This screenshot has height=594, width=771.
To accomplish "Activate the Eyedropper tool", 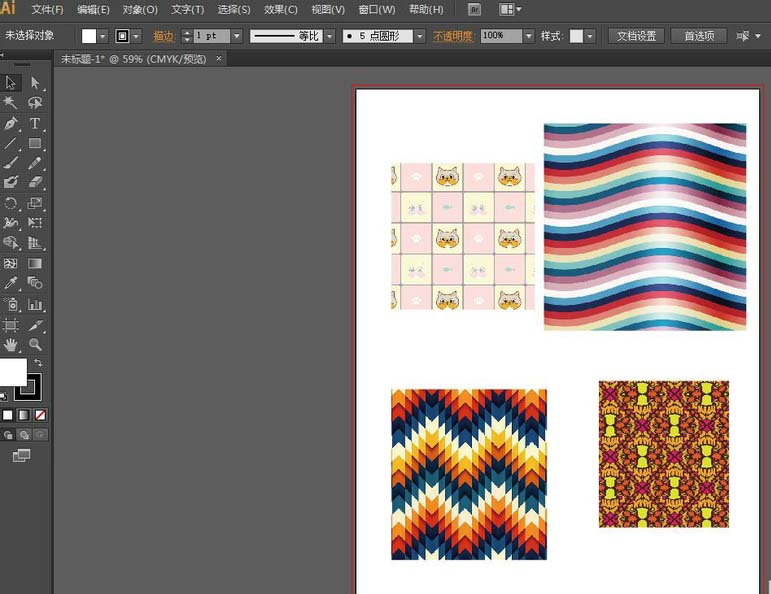I will 11,284.
